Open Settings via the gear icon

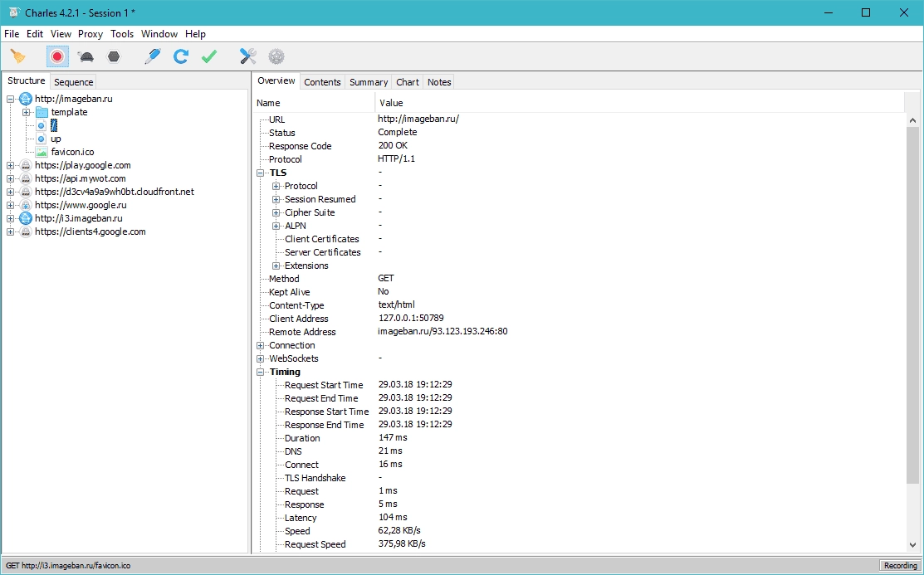(276, 56)
